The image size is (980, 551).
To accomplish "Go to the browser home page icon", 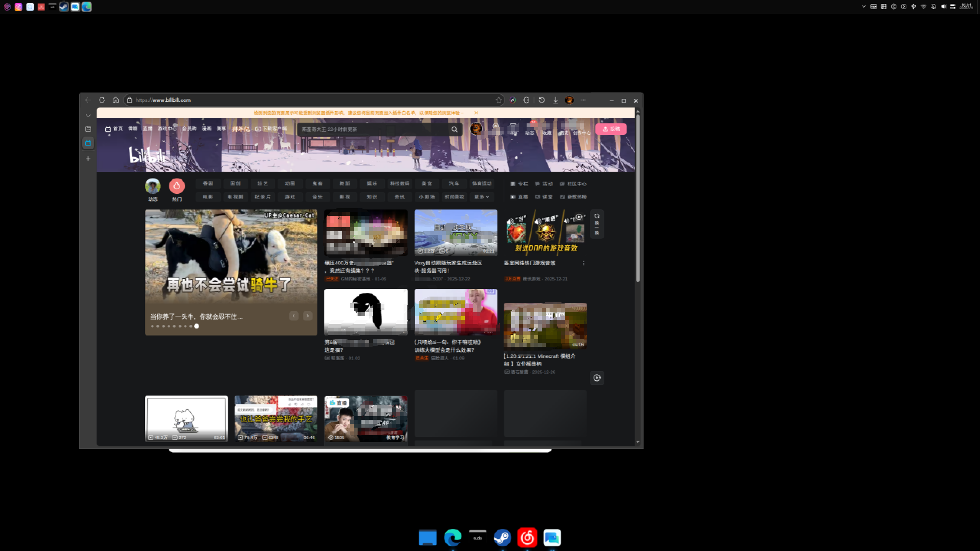I will pyautogui.click(x=116, y=100).
